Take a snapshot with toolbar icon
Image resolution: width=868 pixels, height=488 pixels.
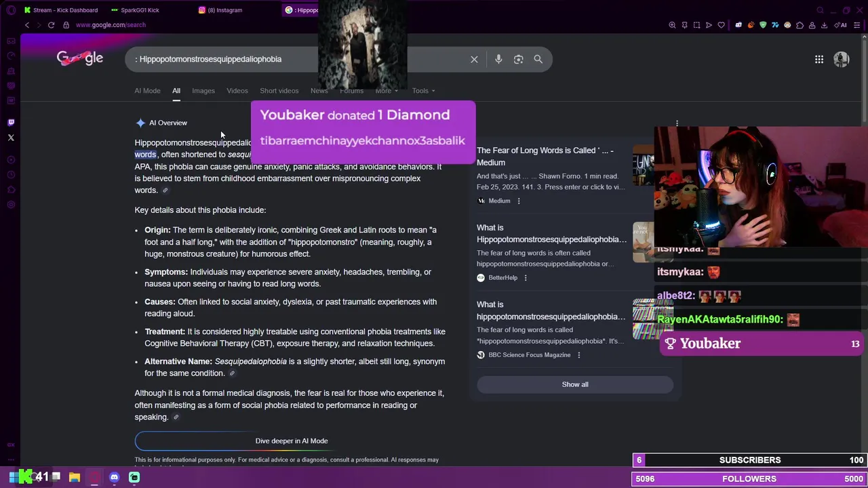[696, 25]
